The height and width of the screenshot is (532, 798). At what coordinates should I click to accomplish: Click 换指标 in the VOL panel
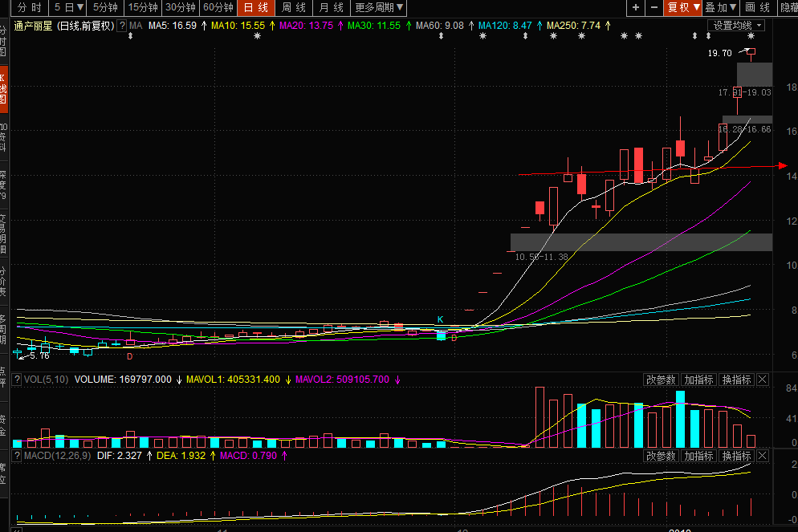pos(736,380)
